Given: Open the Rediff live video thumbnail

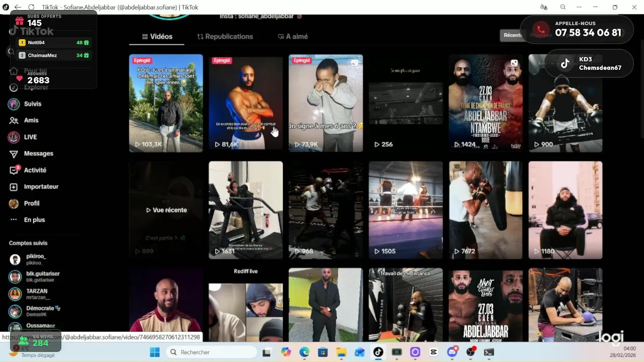Looking at the screenshot, I should point(246,305).
